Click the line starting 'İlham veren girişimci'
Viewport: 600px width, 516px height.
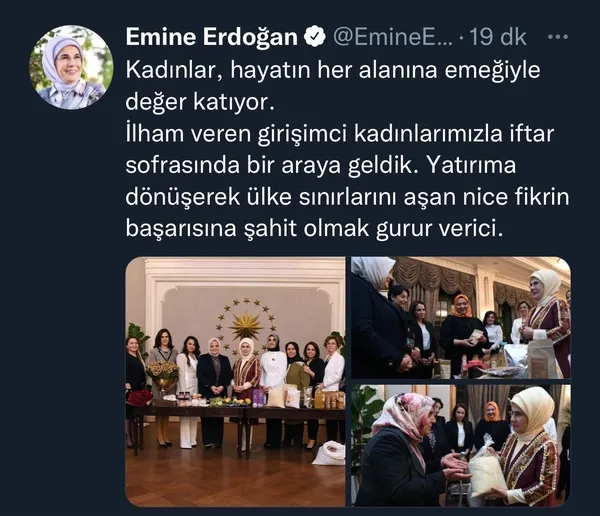(340, 134)
